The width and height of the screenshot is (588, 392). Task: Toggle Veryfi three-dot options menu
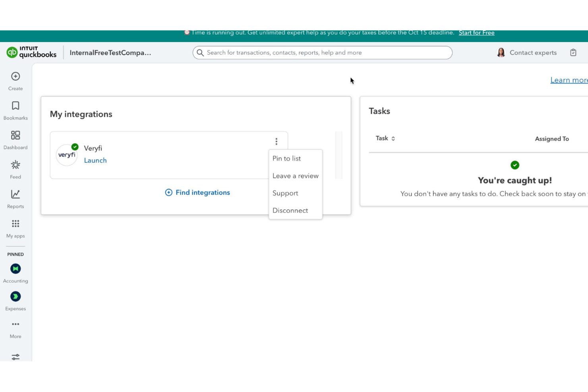point(277,141)
